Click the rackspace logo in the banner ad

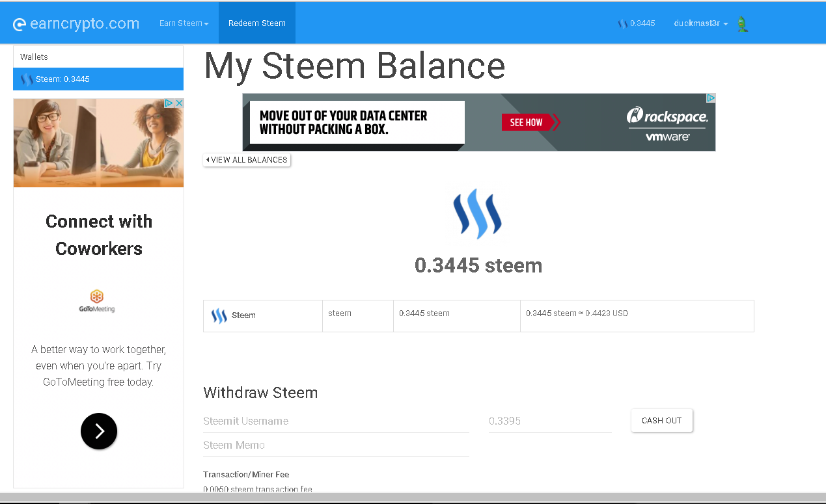(x=667, y=116)
